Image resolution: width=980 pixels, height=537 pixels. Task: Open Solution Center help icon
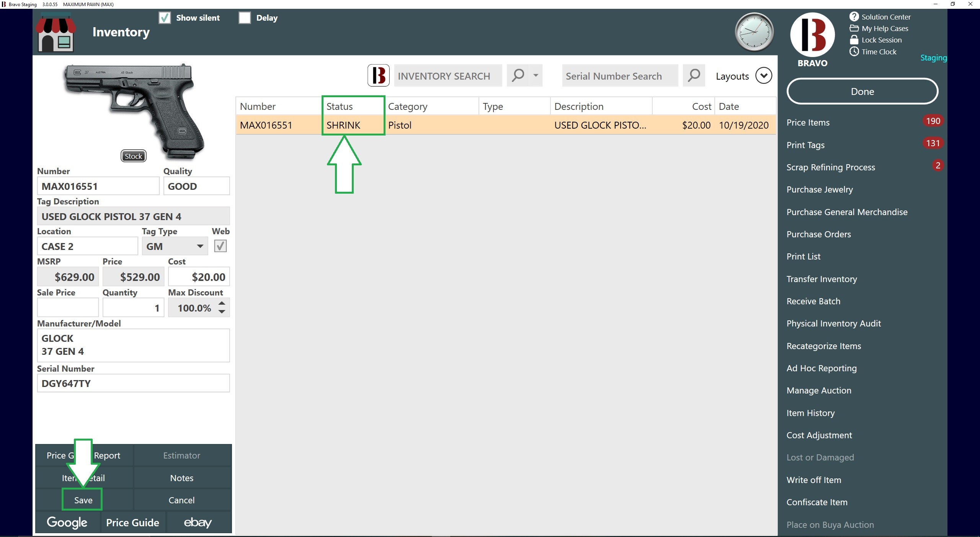(854, 17)
